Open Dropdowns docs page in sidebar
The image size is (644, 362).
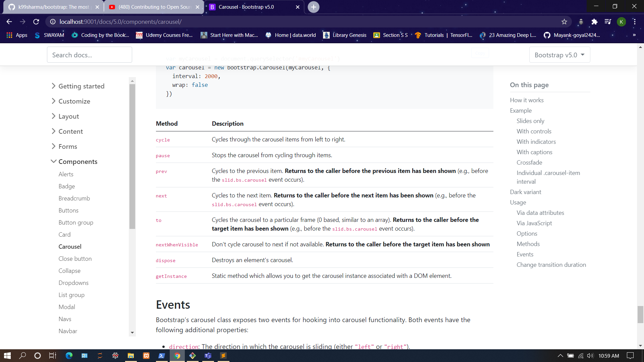(x=73, y=283)
